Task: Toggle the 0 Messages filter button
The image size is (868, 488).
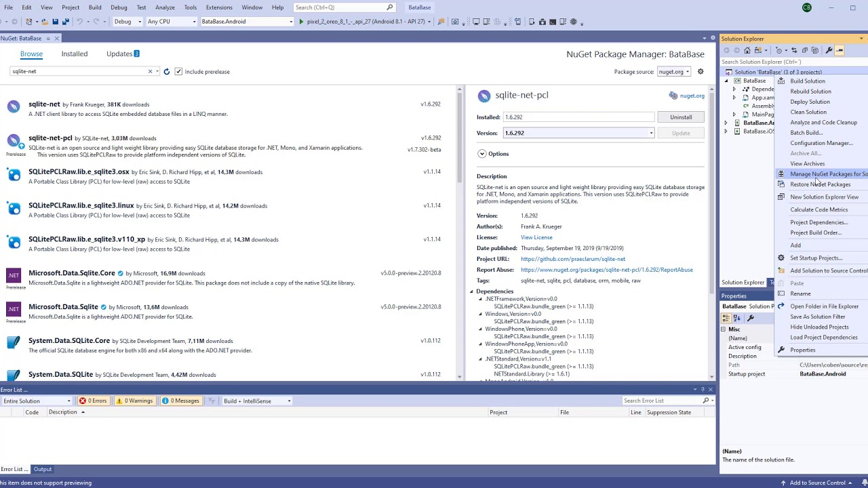Action: coord(181,401)
